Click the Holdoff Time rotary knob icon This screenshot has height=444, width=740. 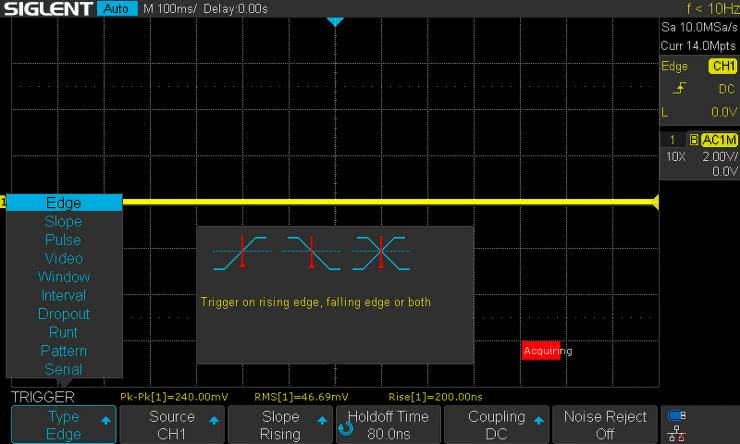pos(346,427)
